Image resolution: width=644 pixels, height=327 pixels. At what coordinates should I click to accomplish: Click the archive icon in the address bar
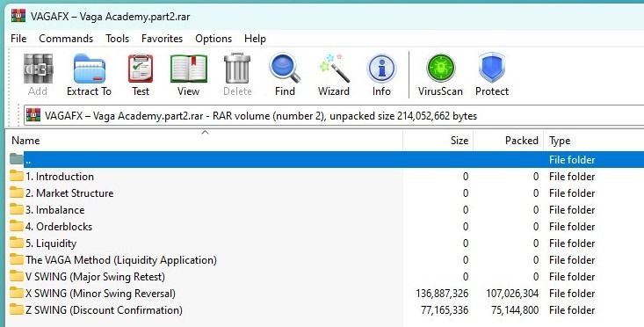click(x=33, y=115)
